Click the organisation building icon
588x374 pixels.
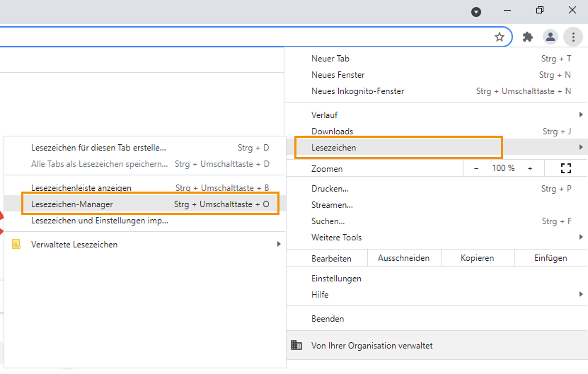pos(296,345)
